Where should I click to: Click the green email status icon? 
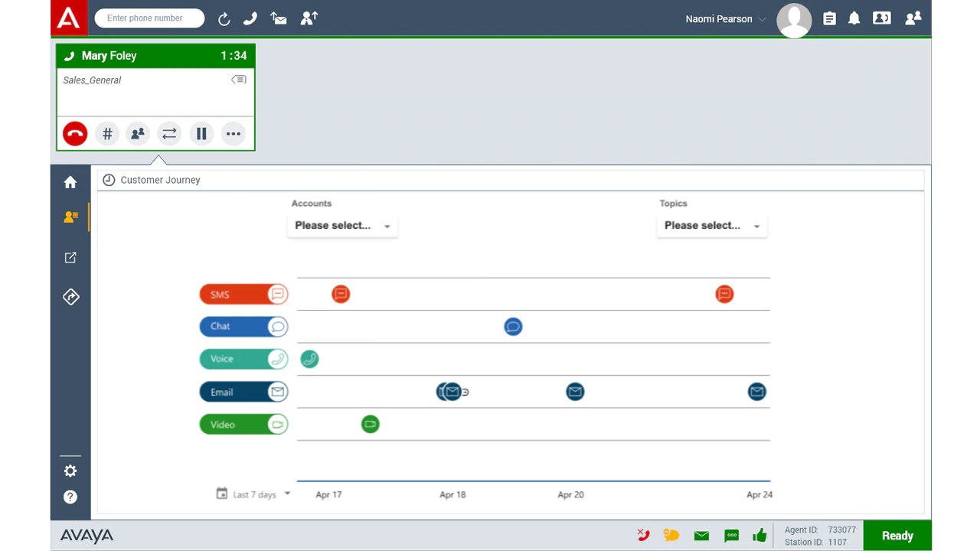(701, 536)
